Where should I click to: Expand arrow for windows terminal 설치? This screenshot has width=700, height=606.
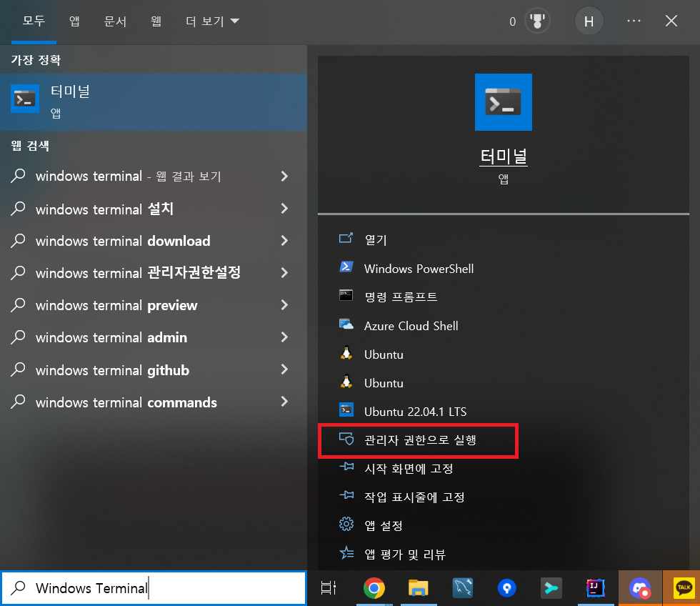[284, 209]
